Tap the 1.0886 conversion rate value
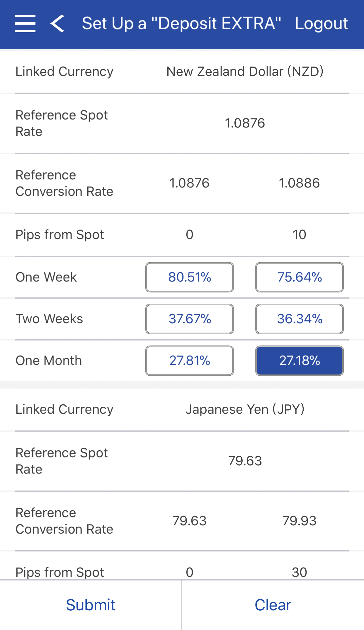Image resolution: width=364 pixels, height=630 pixels. 299,183
